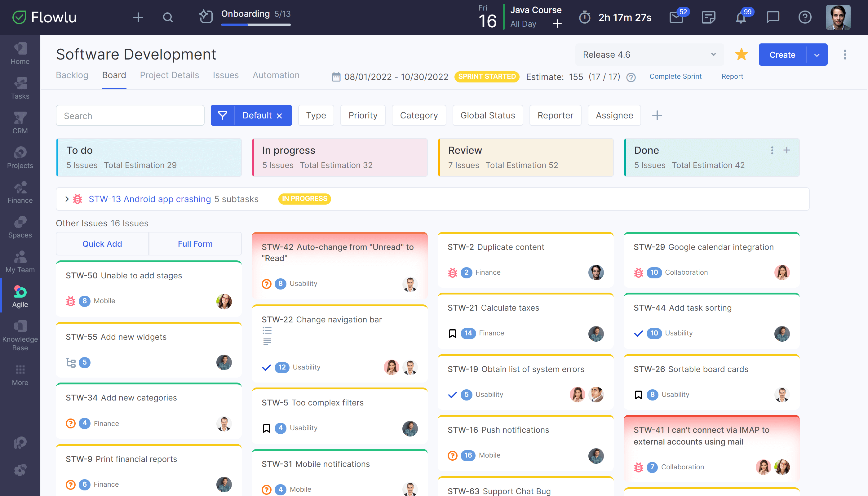Image resolution: width=868 pixels, height=496 pixels.
Task: Open the notes icon in top bar
Action: (x=709, y=17)
